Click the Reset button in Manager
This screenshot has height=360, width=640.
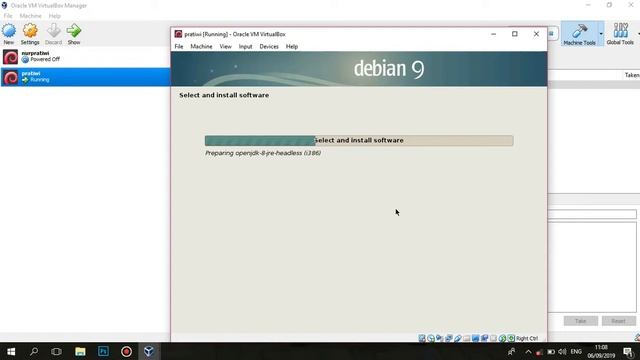pyautogui.click(x=618, y=321)
